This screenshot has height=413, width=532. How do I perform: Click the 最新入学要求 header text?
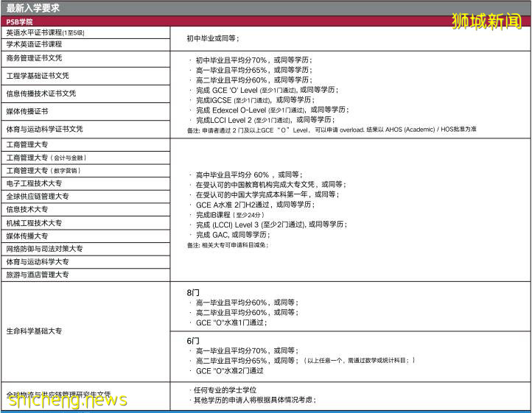click(x=33, y=8)
